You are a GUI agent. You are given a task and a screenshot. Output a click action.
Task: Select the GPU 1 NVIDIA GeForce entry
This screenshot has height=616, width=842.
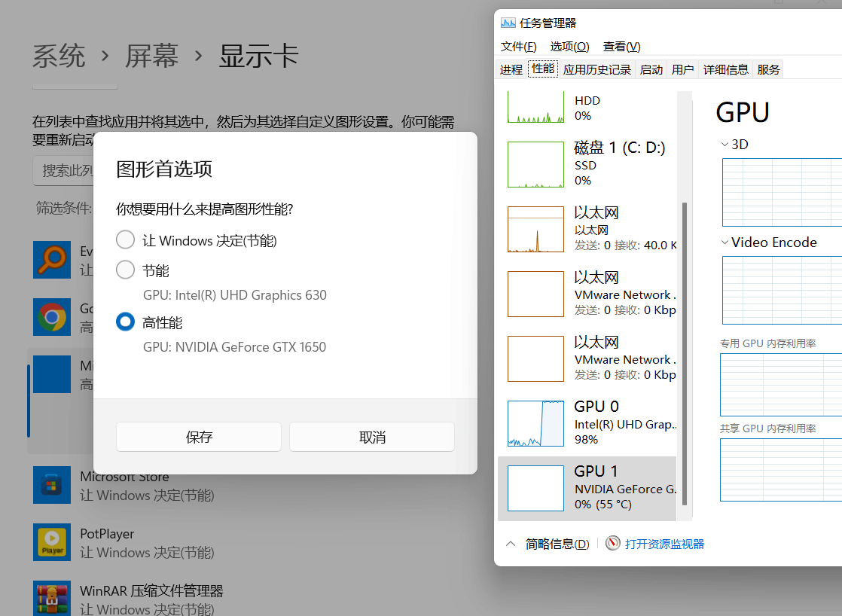click(x=587, y=488)
